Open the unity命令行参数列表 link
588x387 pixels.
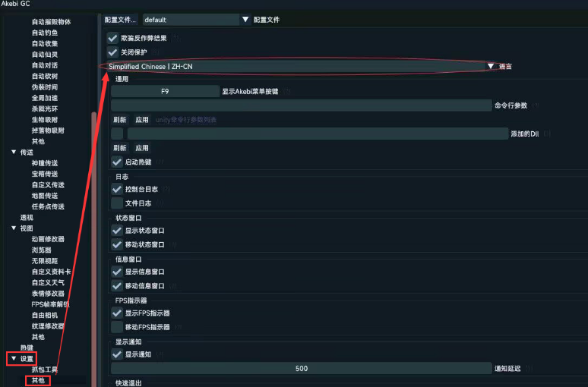(186, 120)
